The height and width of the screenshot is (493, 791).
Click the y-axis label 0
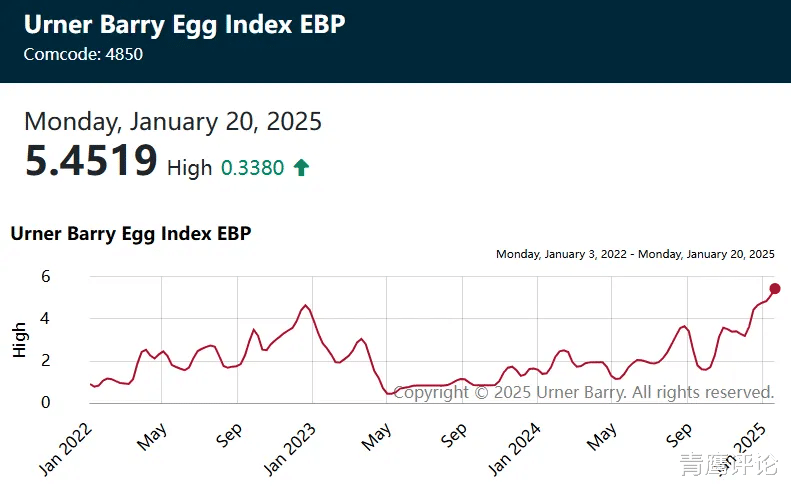pyautogui.click(x=46, y=402)
